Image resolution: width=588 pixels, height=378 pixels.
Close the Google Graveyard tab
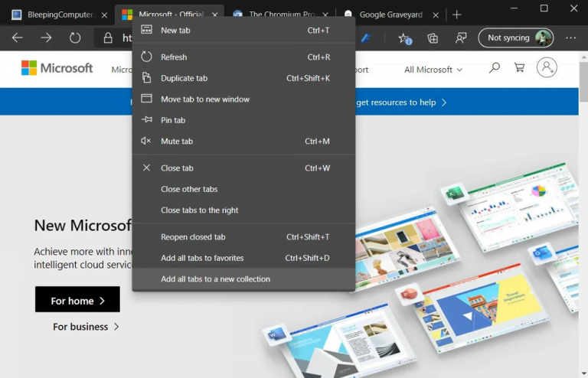coord(436,15)
